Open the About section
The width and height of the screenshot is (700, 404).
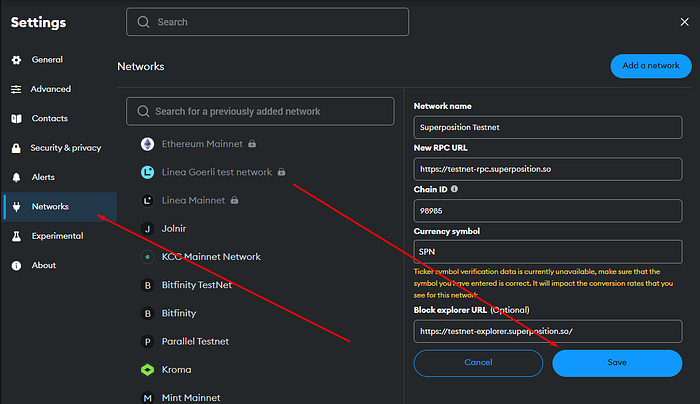tap(58, 266)
